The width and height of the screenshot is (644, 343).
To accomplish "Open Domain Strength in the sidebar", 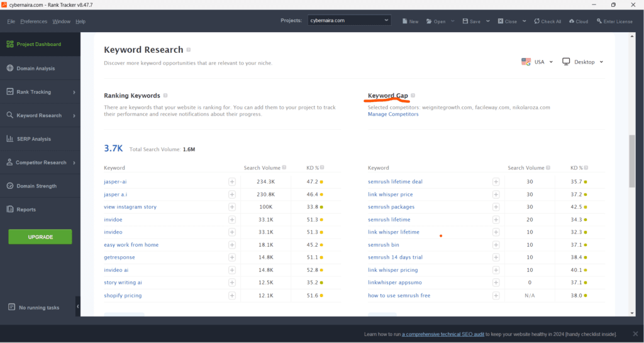I will (x=40, y=186).
